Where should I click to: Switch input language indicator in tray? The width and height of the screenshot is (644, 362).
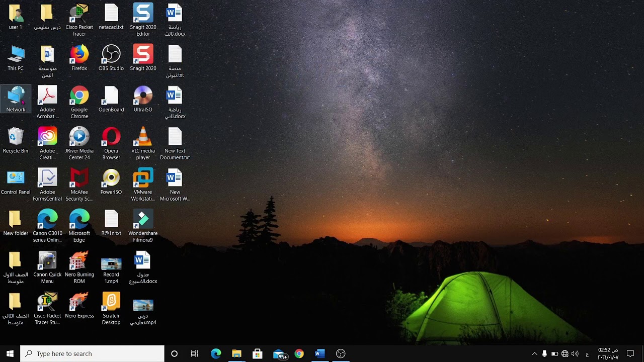click(587, 354)
